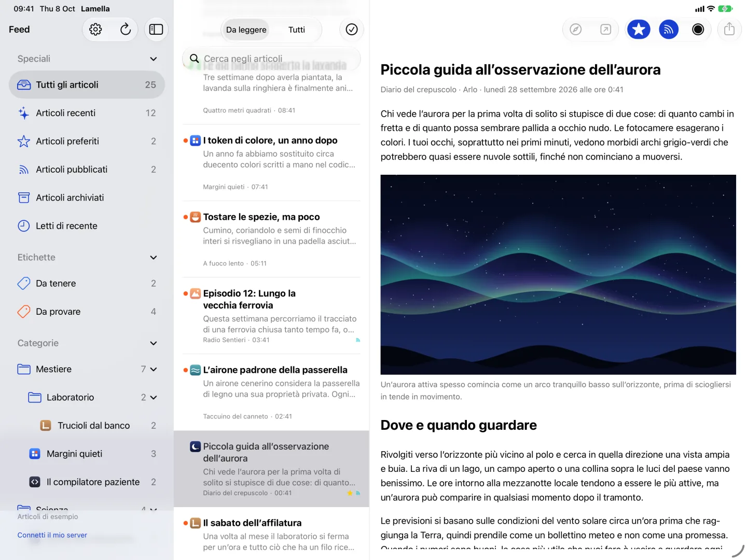Toggle favorite star in article toolbar
This screenshot has width=747, height=560.
click(639, 30)
